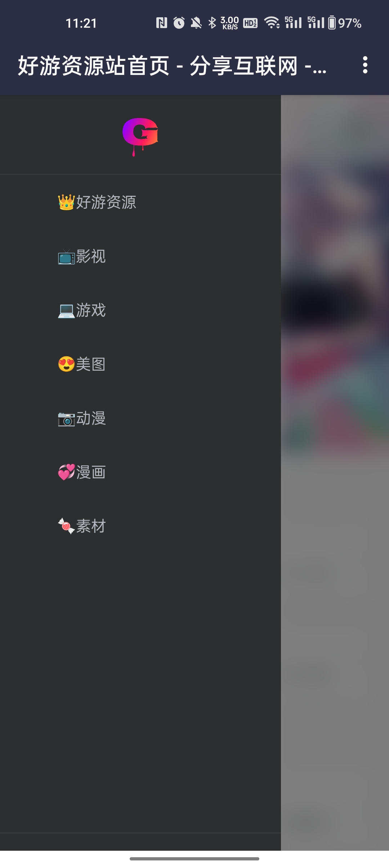Tap the hearts emoji beside 漫画
Viewport: 389px width, 868px height.
(66, 472)
